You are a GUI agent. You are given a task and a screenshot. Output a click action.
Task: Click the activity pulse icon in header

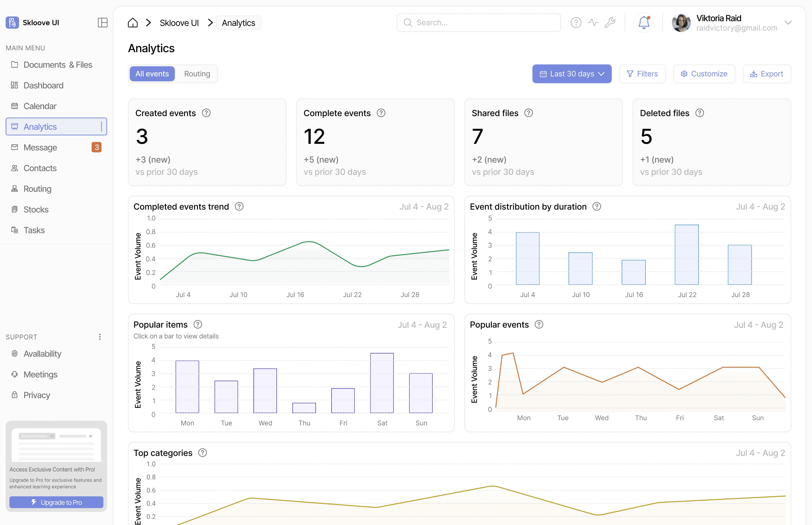tap(593, 22)
